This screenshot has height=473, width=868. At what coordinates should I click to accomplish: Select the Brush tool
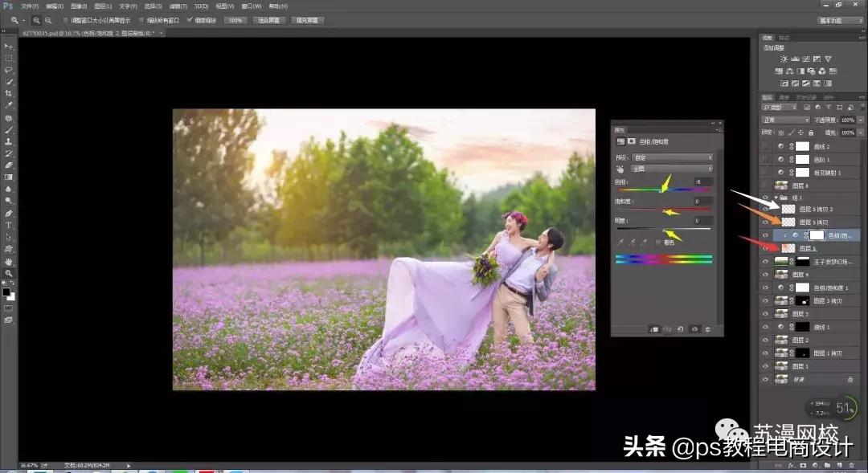[9, 128]
